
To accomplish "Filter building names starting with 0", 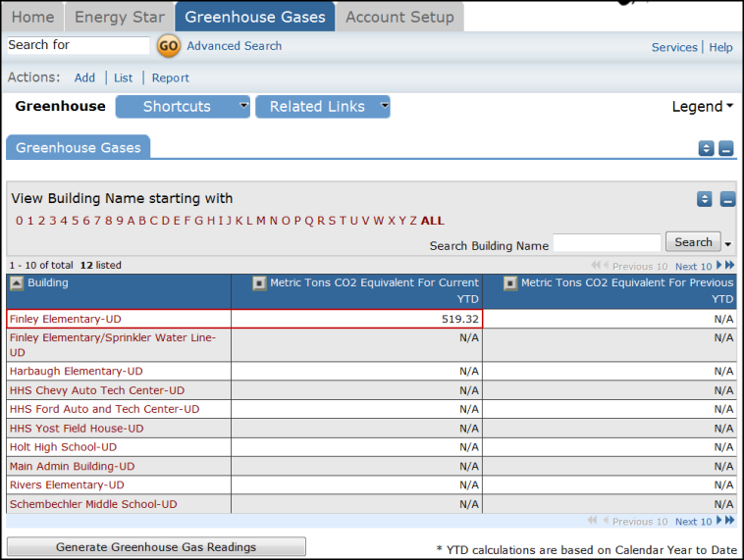I will pos(19,221).
